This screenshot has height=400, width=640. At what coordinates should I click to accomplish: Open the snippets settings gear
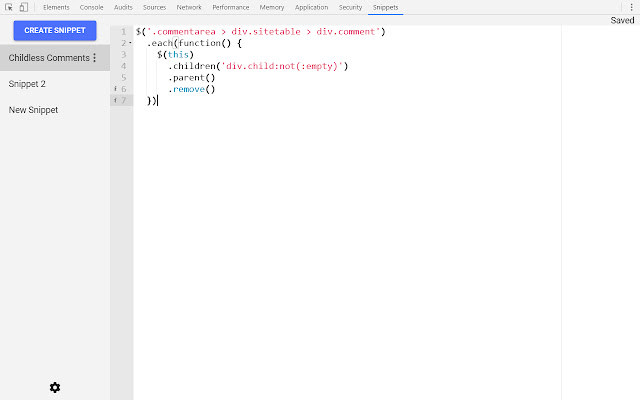click(x=55, y=387)
